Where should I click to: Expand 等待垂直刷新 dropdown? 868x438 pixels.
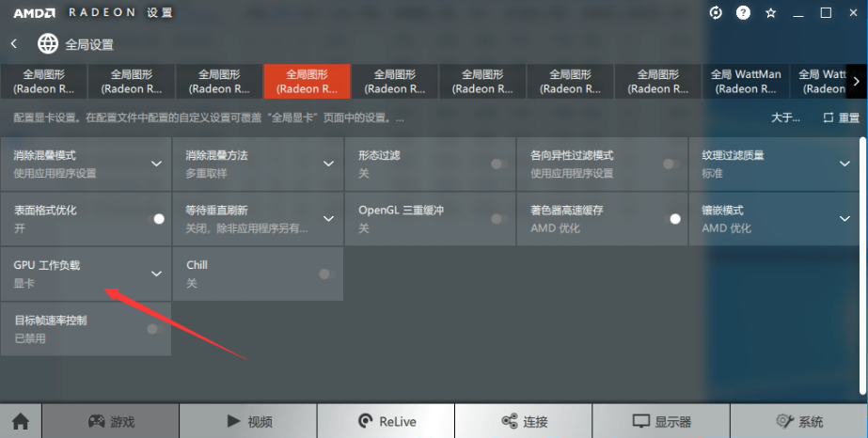point(328,219)
